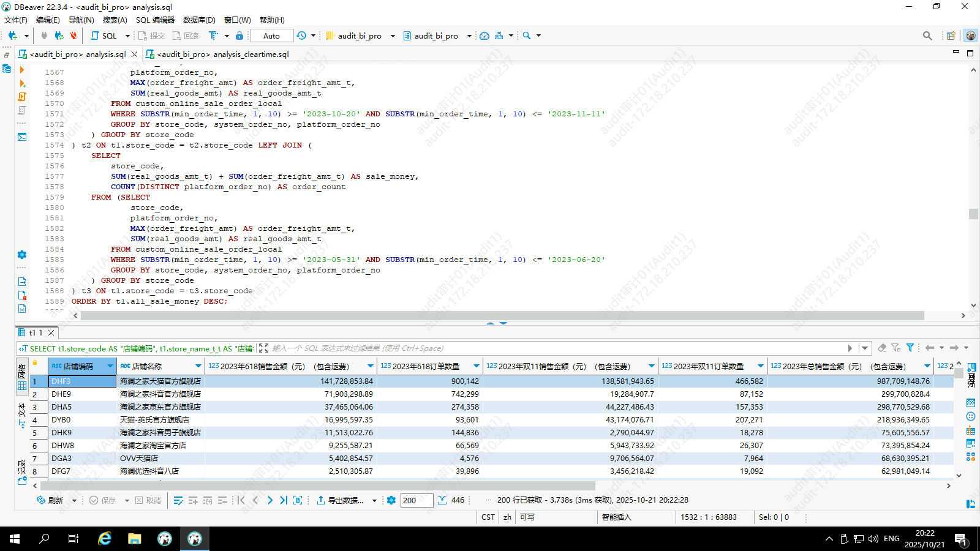The height and width of the screenshot is (551, 980).
Task: Execute SQL statement using the orange play arrow
Action: click(22, 70)
